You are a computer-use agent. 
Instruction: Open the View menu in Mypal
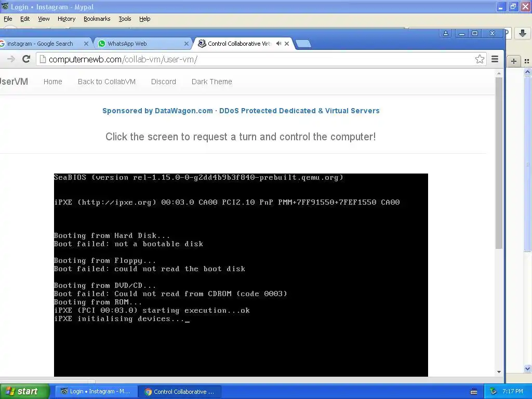(x=44, y=19)
